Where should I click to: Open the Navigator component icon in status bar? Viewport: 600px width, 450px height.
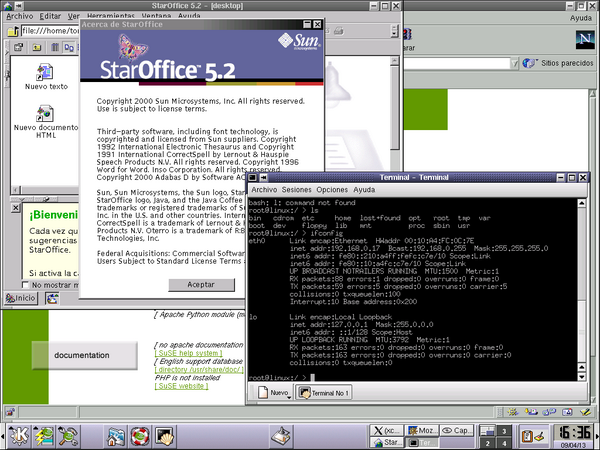point(513,412)
